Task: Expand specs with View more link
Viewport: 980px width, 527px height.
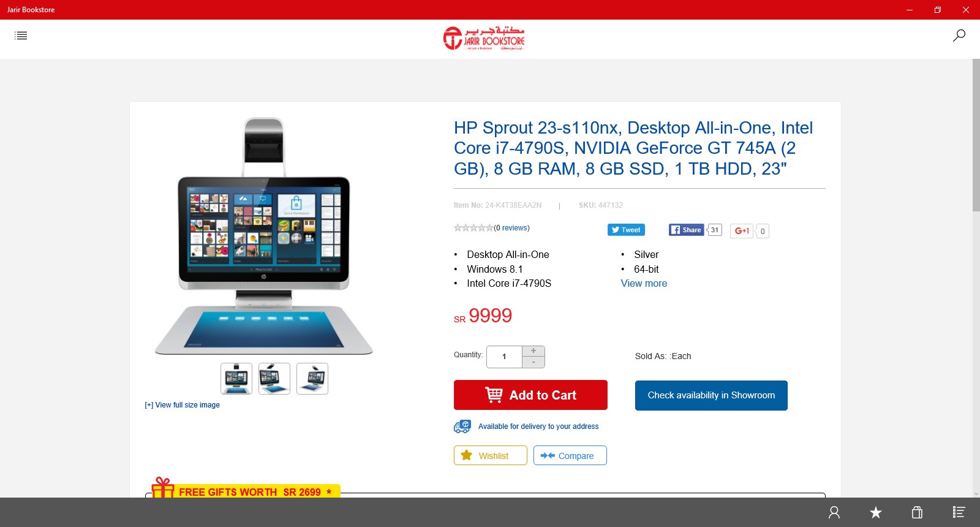Action: [644, 283]
